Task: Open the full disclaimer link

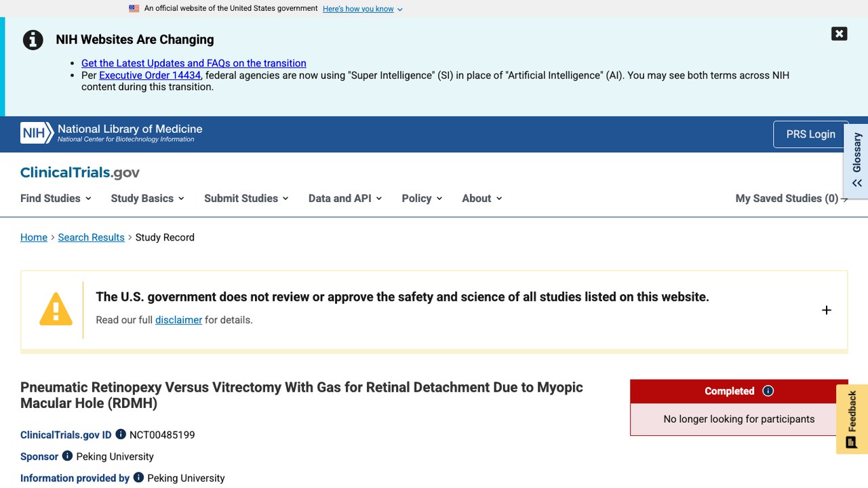Action: point(178,320)
